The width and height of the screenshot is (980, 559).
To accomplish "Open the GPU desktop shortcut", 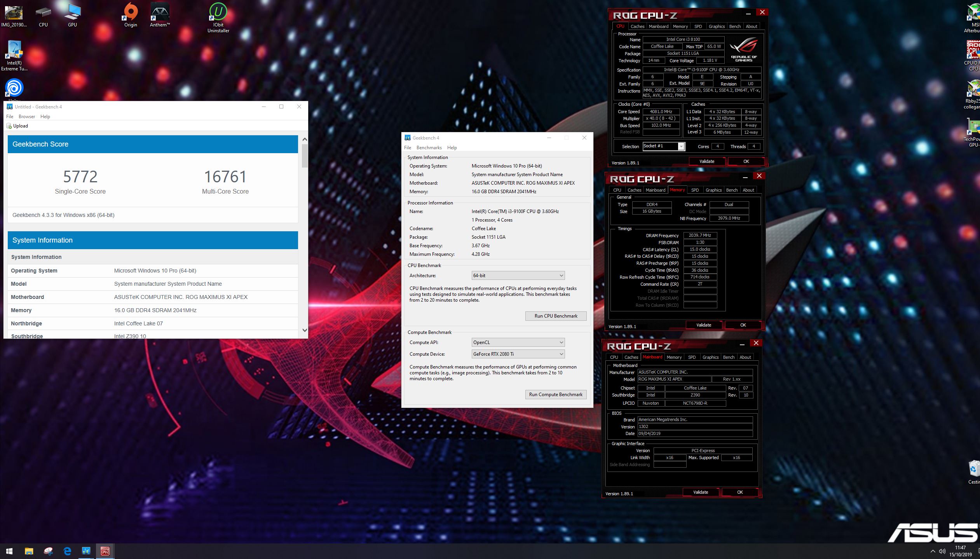I will (x=72, y=16).
